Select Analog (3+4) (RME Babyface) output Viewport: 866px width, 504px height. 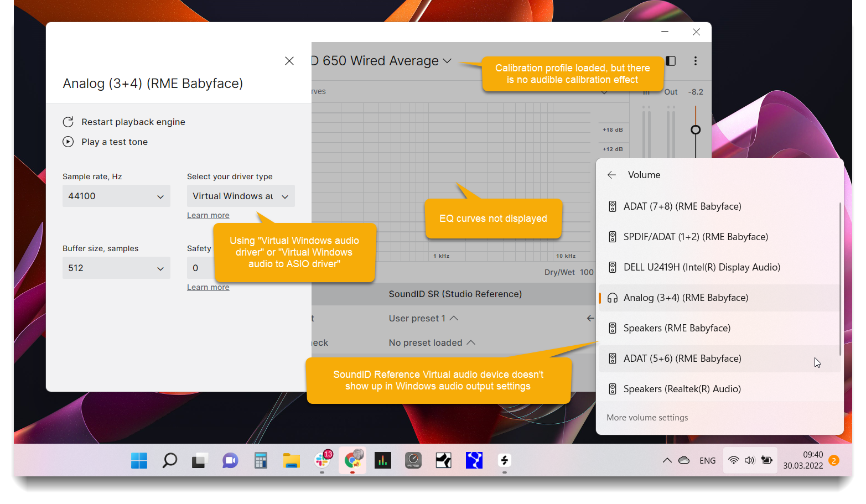pos(719,298)
